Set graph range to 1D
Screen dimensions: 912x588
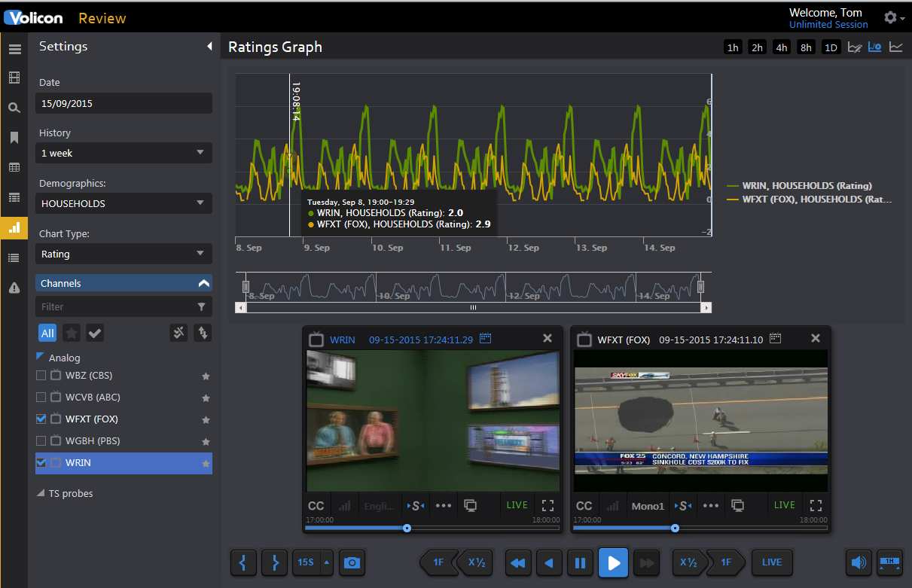(831, 47)
